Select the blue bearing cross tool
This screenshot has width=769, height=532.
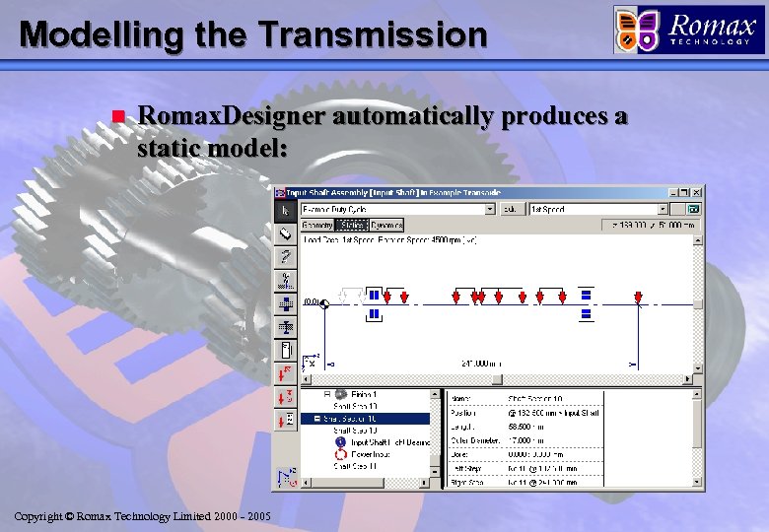coord(286,303)
